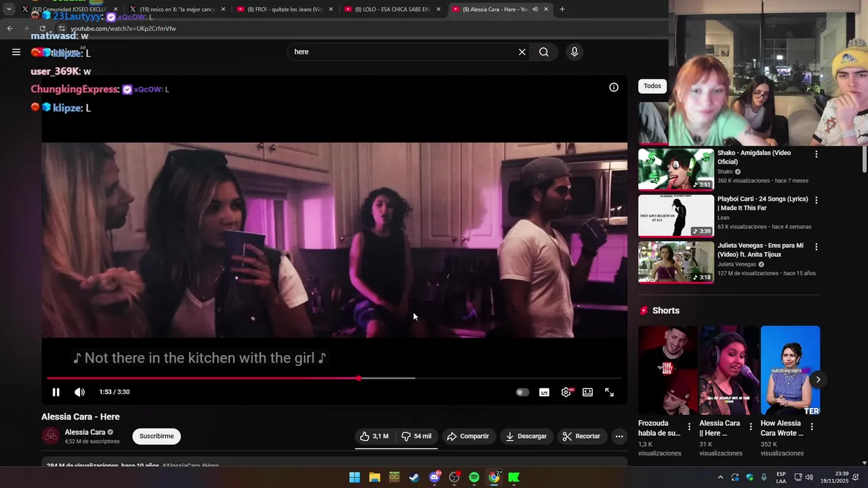This screenshot has height=488, width=868.
Task: Open Kick app from the taskbar
Action: tap(514, 477)
